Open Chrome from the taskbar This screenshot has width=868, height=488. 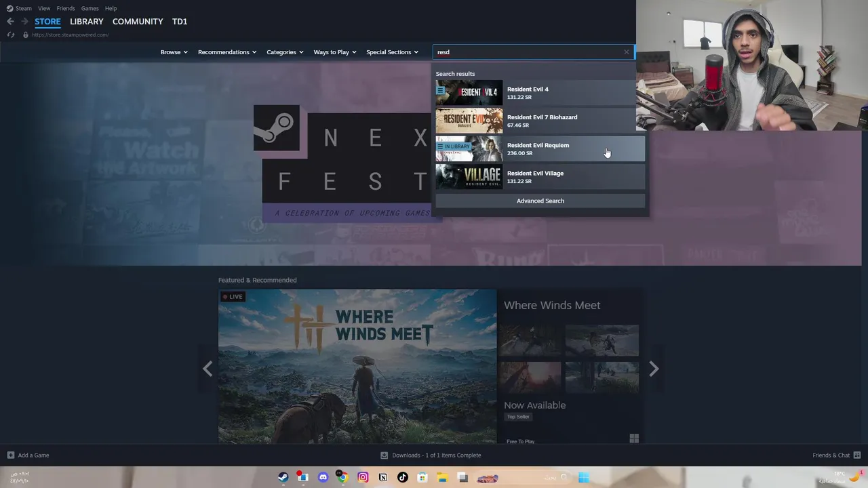343,477
